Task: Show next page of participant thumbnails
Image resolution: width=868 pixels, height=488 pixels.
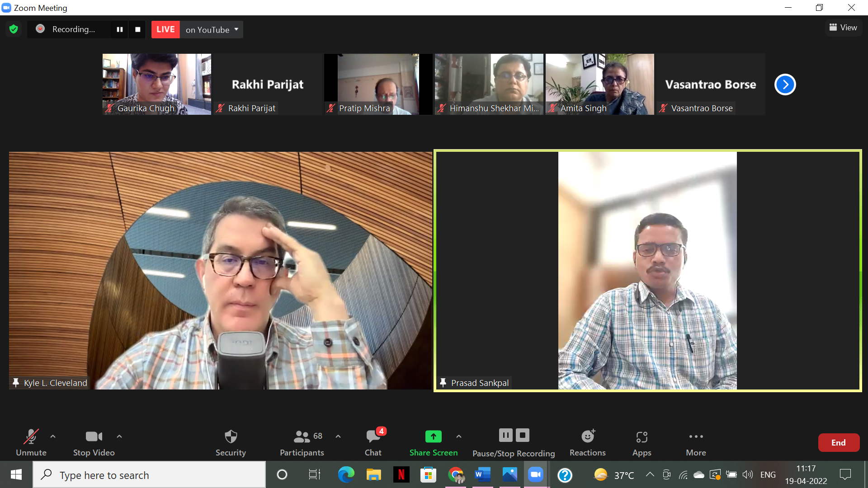Action: [x=785, y=84]
